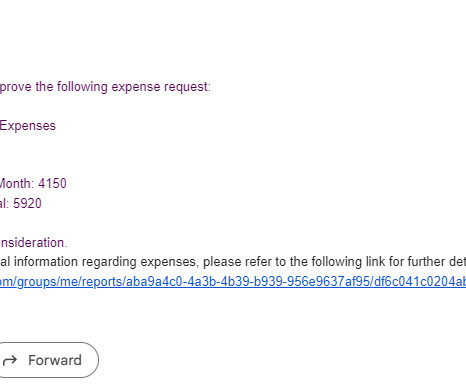Click the word 'prove' at the top of the message
This screenshot has width=466, height=389.
tap(16, 87)
